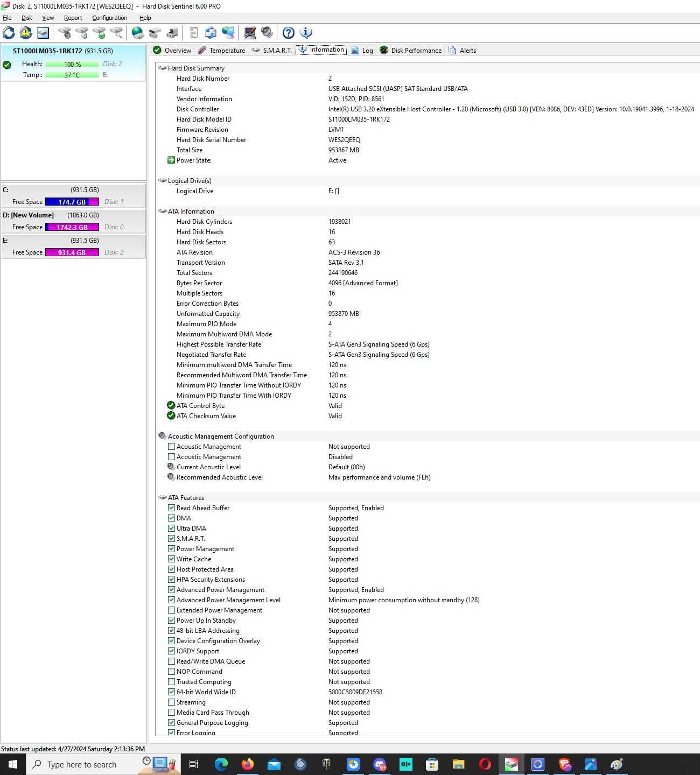Click the green Health 100 % bar

pyautogui.click(x=72, y=64)
